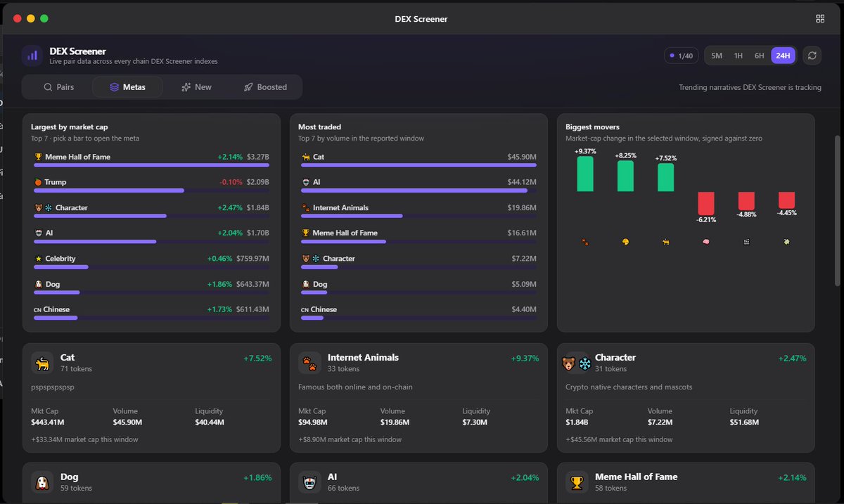Open Meme Hall of Fame in Most traded

pyautogui.click(x=418, y=236)
